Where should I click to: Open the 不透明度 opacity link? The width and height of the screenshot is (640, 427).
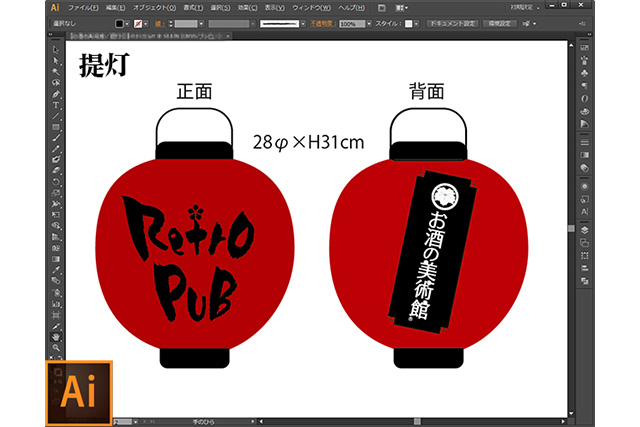click(x=323, y=24)
